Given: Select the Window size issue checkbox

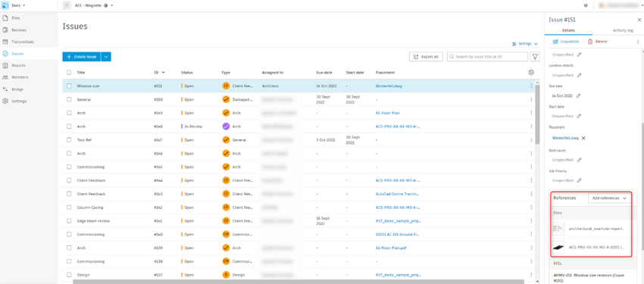Looking at the screenshot, I should [x=69, y=86].
